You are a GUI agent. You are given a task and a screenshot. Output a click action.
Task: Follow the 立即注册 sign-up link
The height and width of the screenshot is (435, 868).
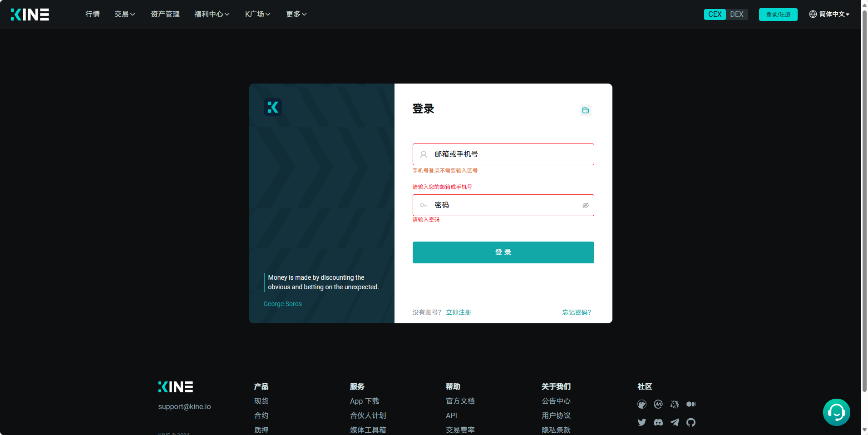[459, 312]
